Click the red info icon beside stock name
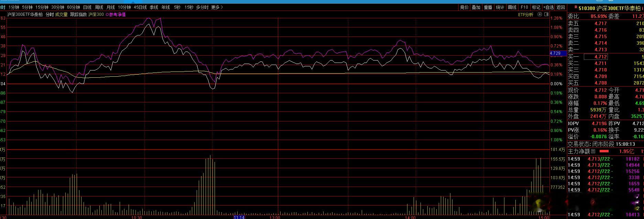Image resolution: width=644 pixels, height=219 pixels. (642, 8)
